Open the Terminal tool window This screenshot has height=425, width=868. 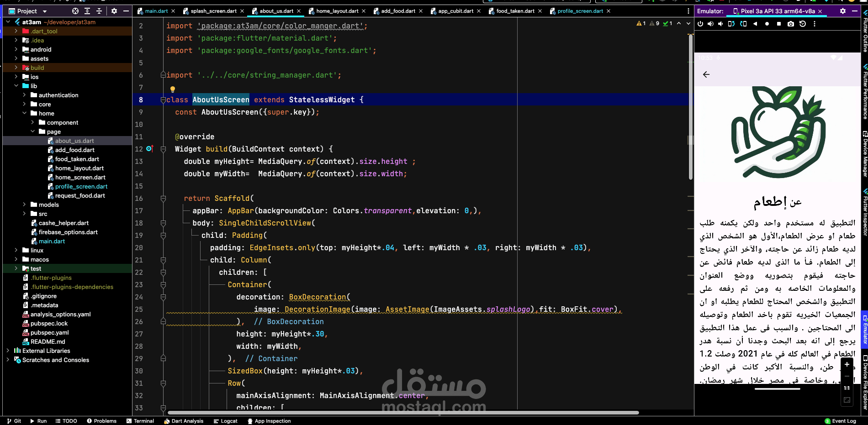click(x=140, y=421)
